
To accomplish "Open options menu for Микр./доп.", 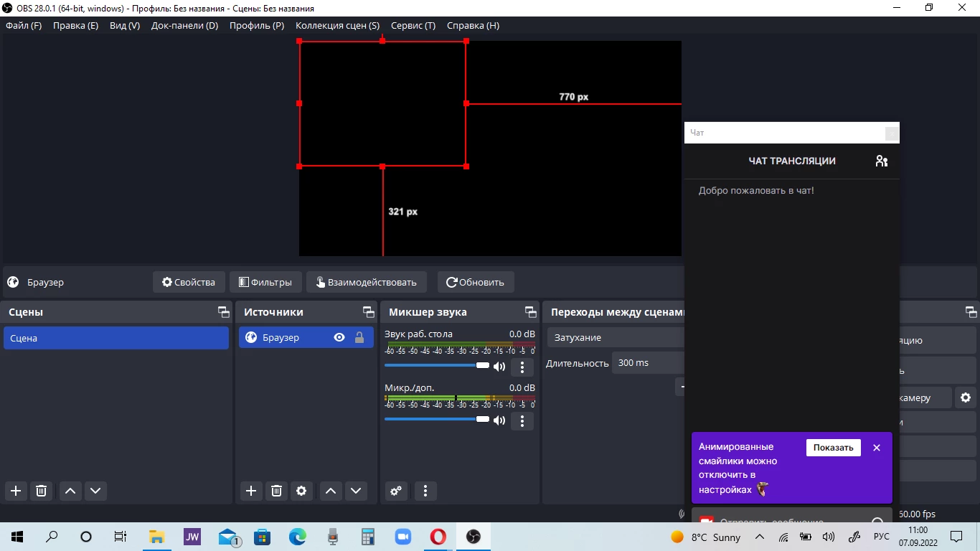I will [522, 420].
